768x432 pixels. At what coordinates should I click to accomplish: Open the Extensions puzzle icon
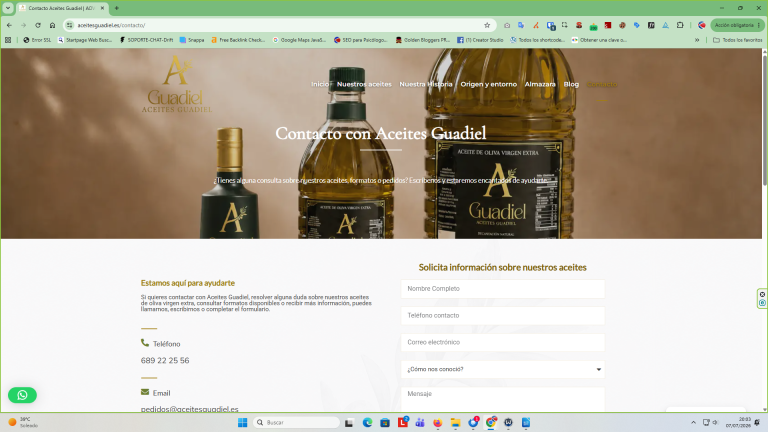[680, 25]
